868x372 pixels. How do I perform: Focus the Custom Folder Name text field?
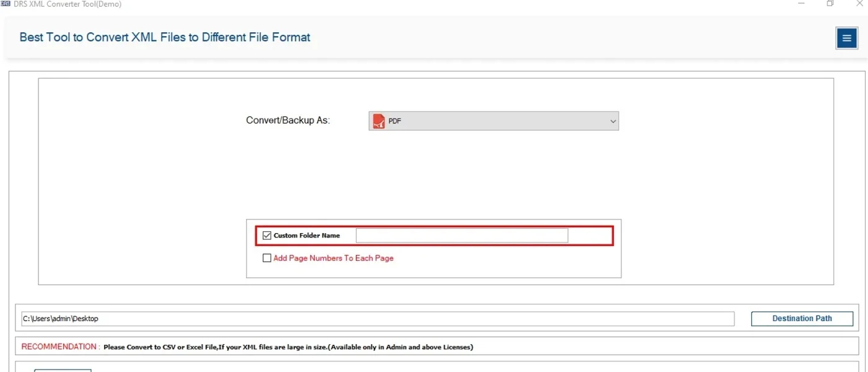coord(462,236)
